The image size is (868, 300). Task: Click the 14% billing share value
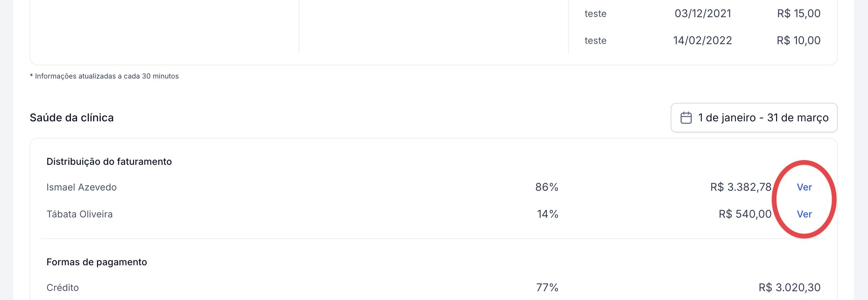pyautogui.click(x=547, y=214)
